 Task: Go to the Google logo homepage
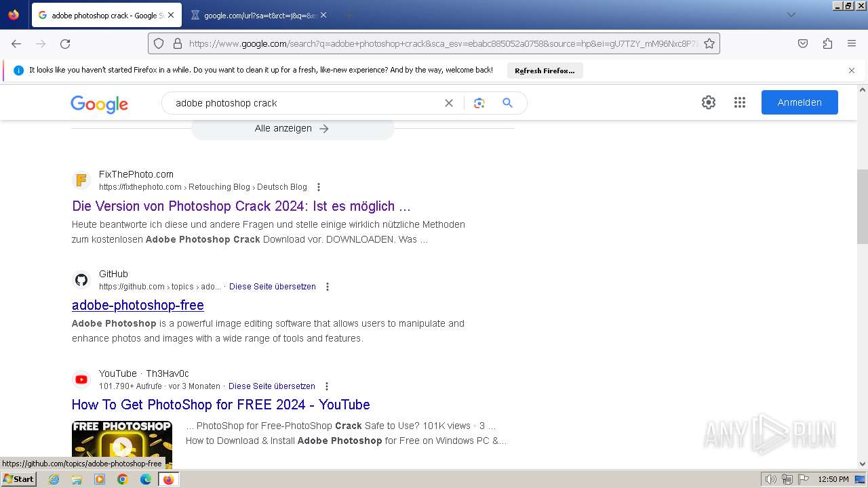point(99,104)
